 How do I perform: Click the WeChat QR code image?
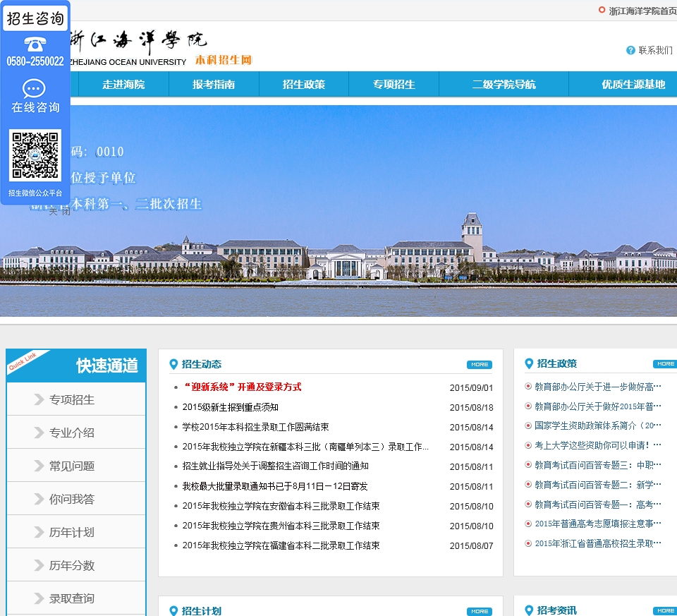tap(35, 155)
